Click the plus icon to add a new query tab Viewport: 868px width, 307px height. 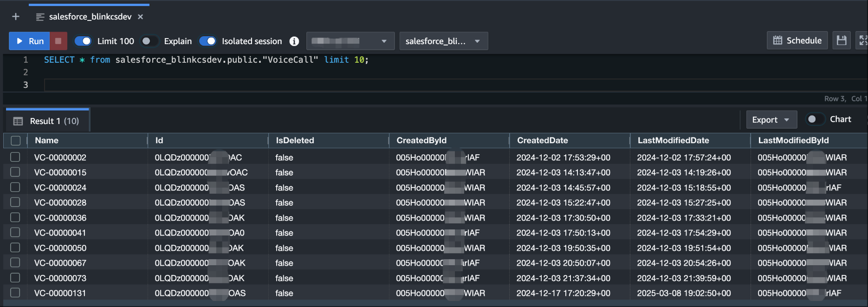tap(16, 17)
